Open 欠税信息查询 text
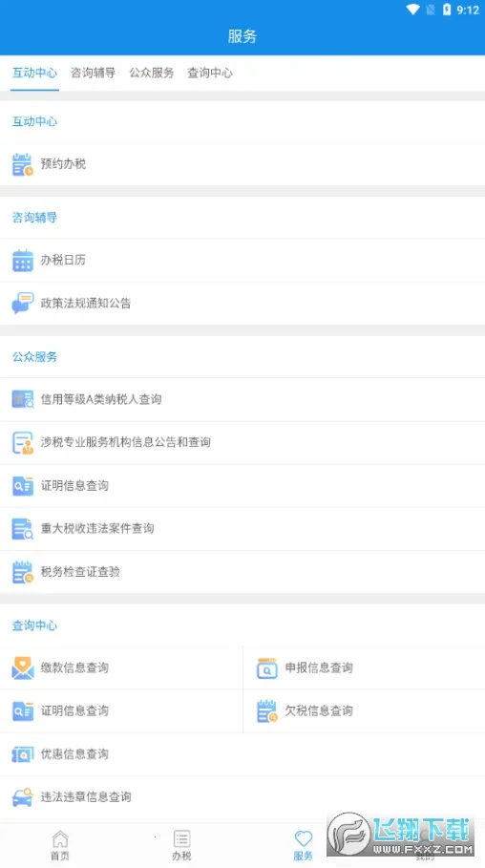 point(319,710)
